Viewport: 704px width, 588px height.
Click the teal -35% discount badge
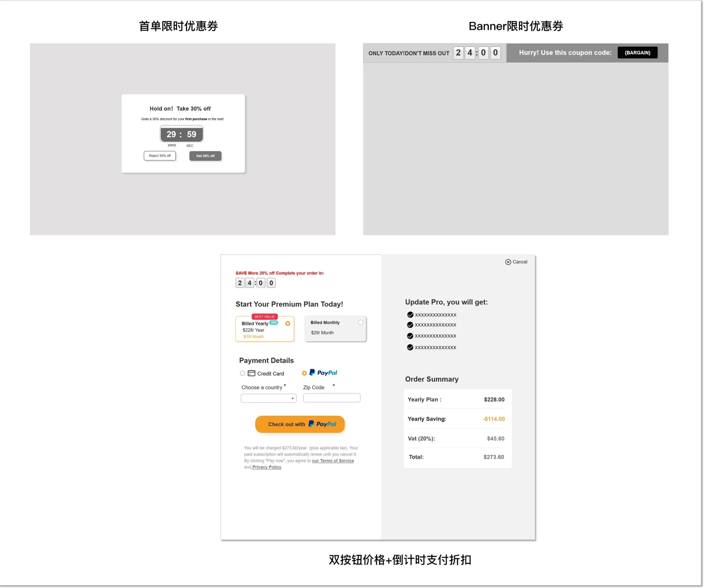click(274, 323)
